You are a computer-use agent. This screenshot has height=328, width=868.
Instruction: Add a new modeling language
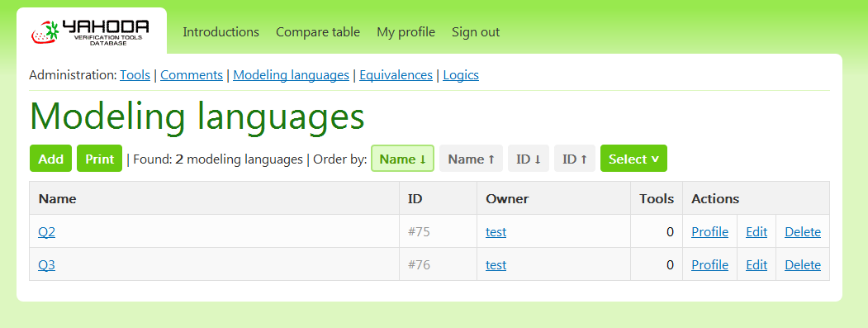pos(51,159)
